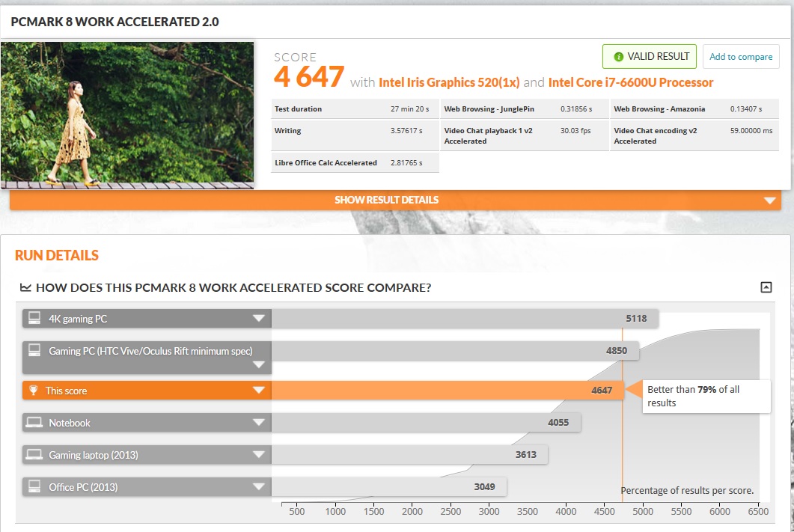Click the large 4 647 score number
This screenshot has width=794, height=532.
click(309, 78)
